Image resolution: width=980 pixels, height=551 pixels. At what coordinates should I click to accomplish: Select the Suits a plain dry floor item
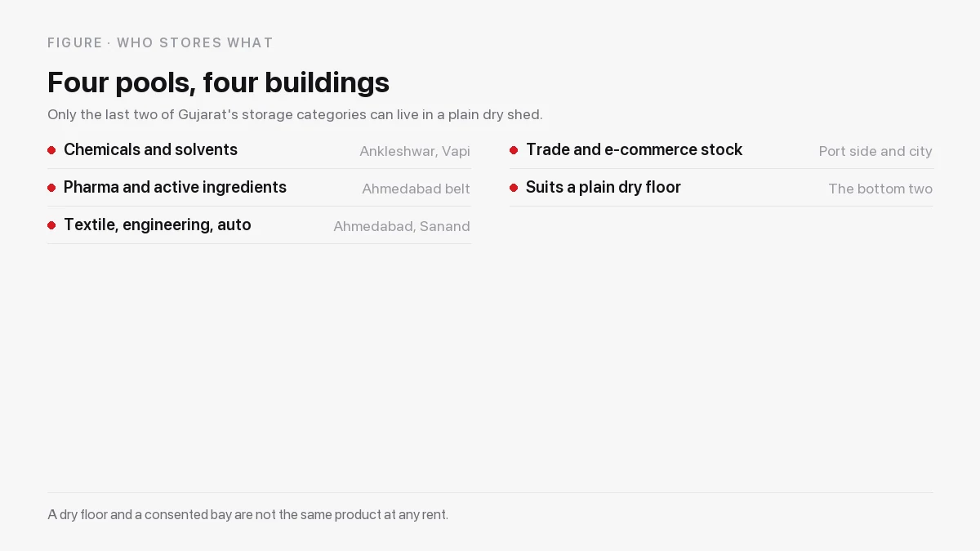(604, 187)
